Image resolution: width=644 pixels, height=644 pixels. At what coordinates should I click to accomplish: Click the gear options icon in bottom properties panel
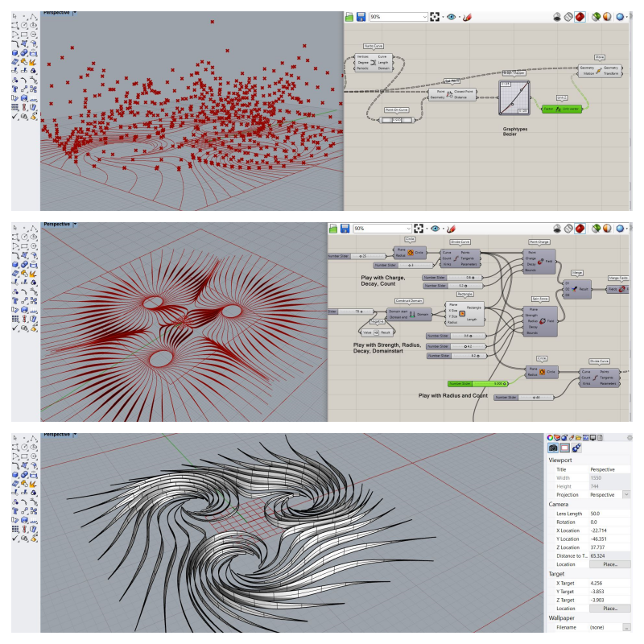point(630,438)
